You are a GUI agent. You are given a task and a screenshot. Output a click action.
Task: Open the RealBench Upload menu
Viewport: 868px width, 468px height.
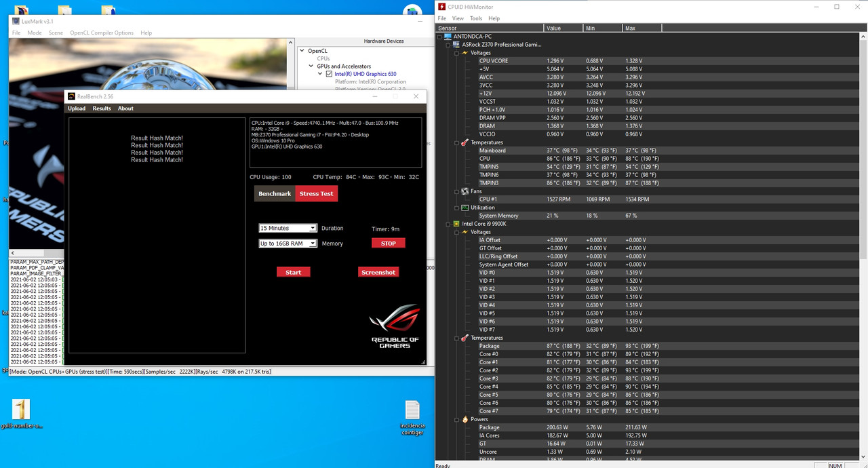point(77,109)
